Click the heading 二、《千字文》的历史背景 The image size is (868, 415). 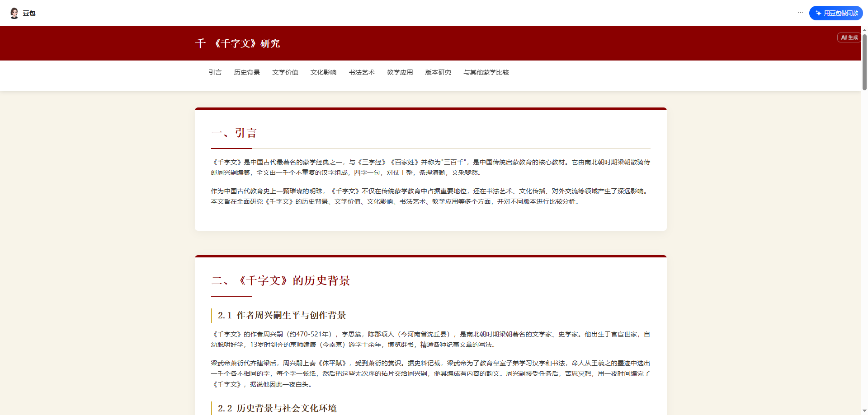click(x=281, y=280)
